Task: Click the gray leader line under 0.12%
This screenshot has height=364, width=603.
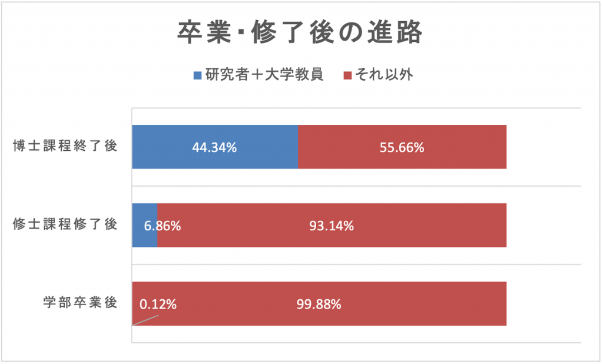Action: point(145,320)
